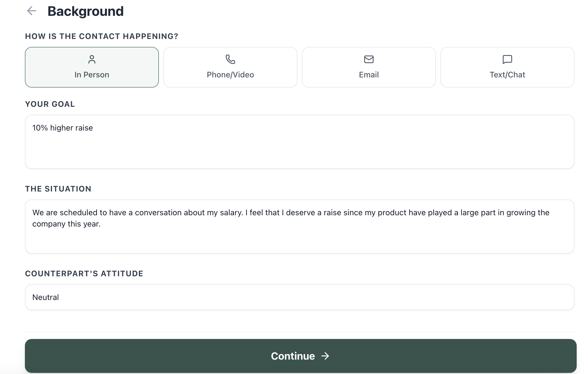Select the In Person contact card
Image resolution: width=588 pixels, height=374 pixels.
coord(92,67)
